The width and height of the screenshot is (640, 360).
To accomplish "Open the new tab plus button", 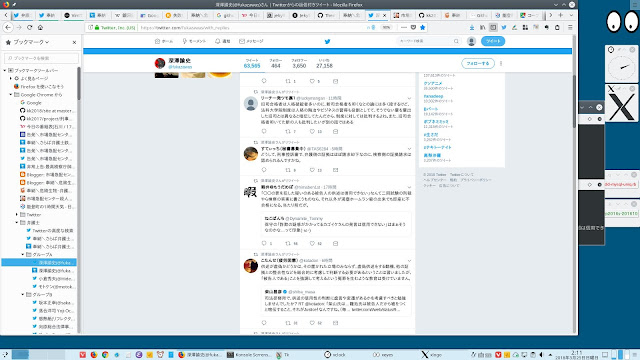I will click(x=560, y=15).
